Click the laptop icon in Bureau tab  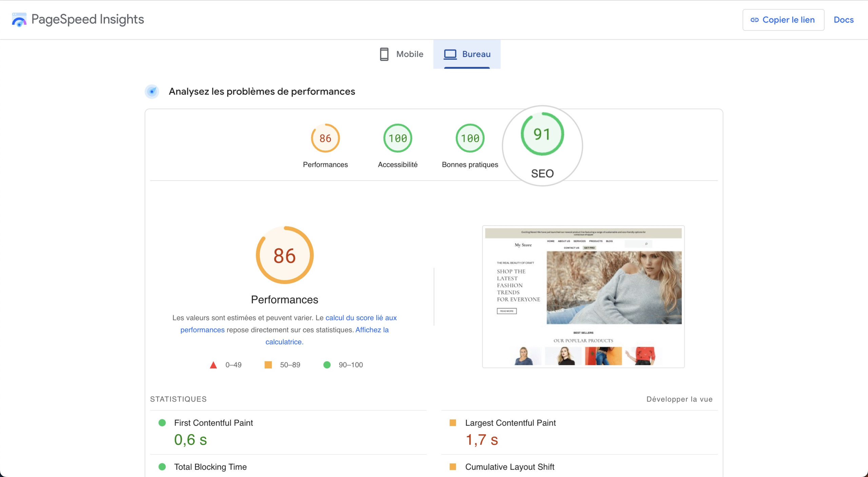click(450, 54)
